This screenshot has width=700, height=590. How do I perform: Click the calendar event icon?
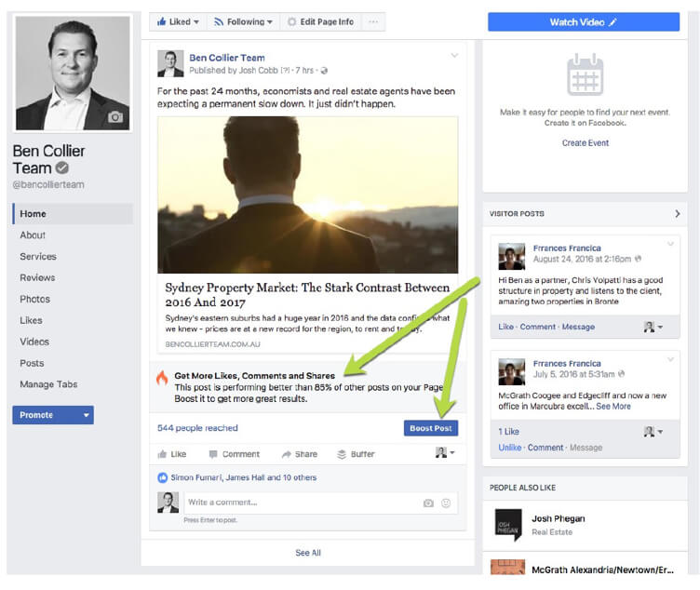tap(586, 75)
